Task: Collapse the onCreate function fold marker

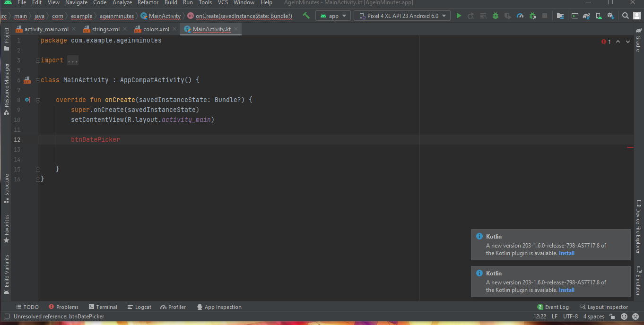Action: pos(38,100)
